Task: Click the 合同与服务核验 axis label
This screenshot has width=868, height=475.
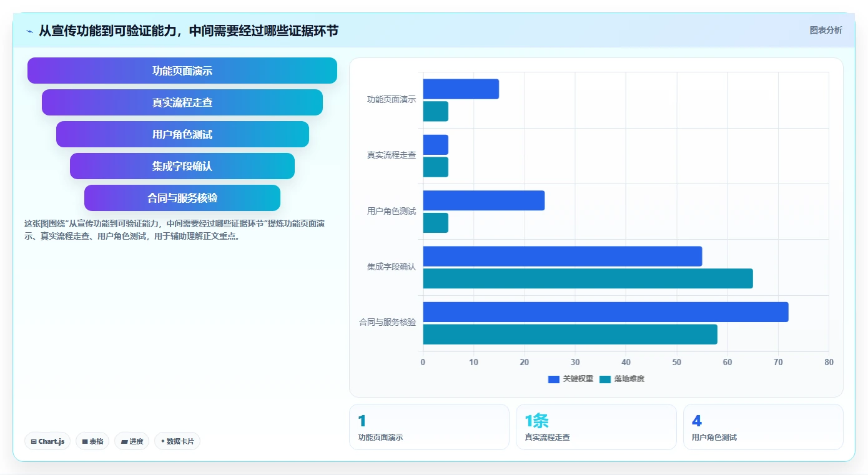Action: (x=388, y=323)
